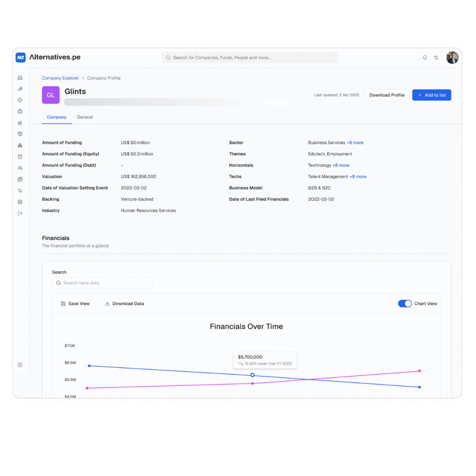This screenshot has width=476, height=476.
Task: Select the bar chart icon in the sidebar
Action: tap(20, 123)
